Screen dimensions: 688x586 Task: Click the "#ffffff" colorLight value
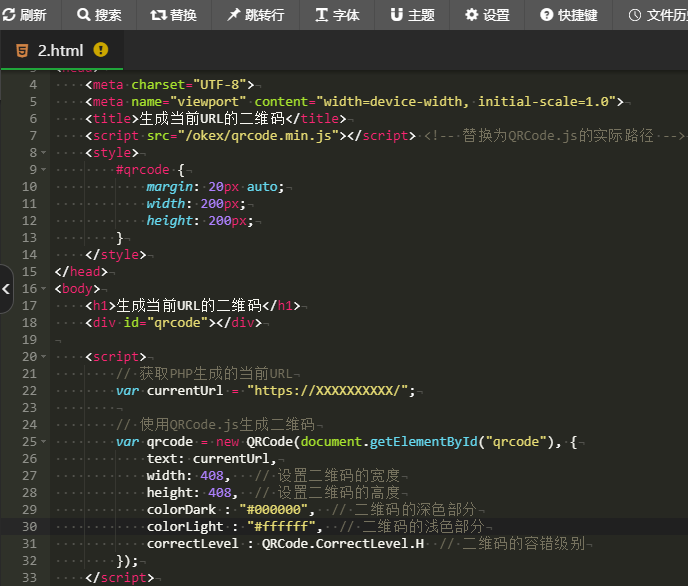(x=281, y=526)
